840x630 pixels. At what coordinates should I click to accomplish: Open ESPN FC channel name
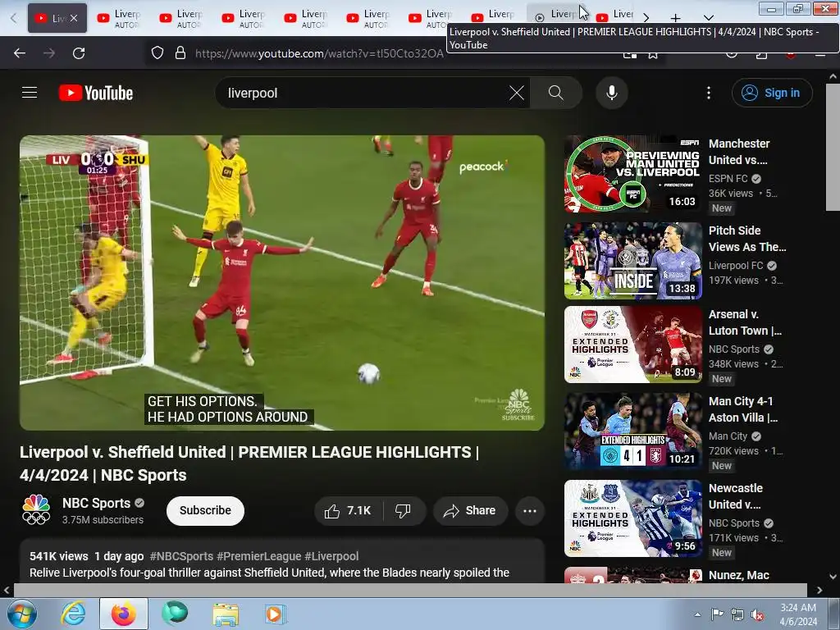point(728,178)
